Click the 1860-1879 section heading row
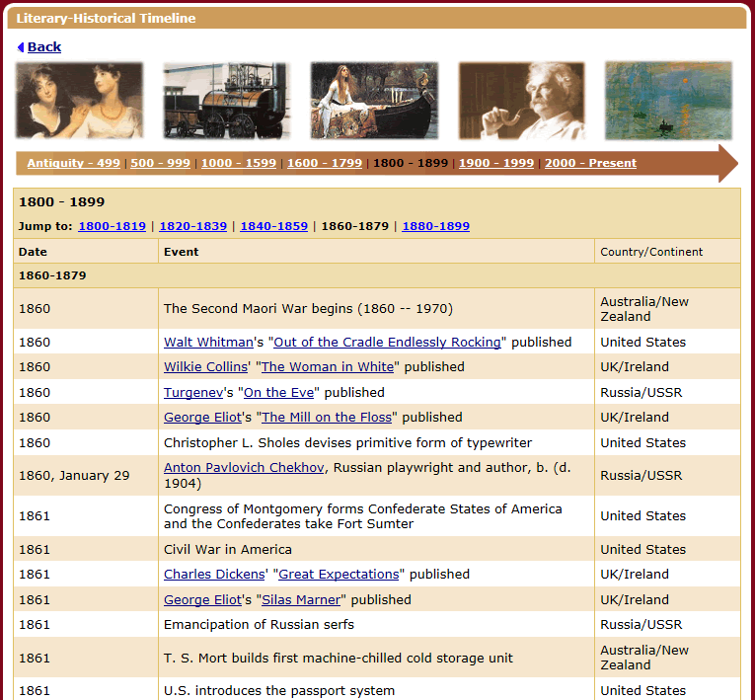 tap(377, 275)
